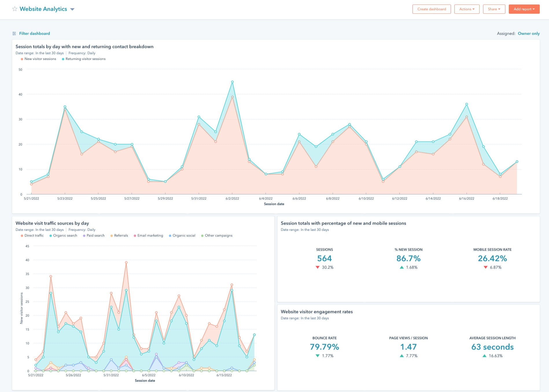Click the PAGE VIEWS / SESSION label
549x392 pixels.
pos(408,338)
